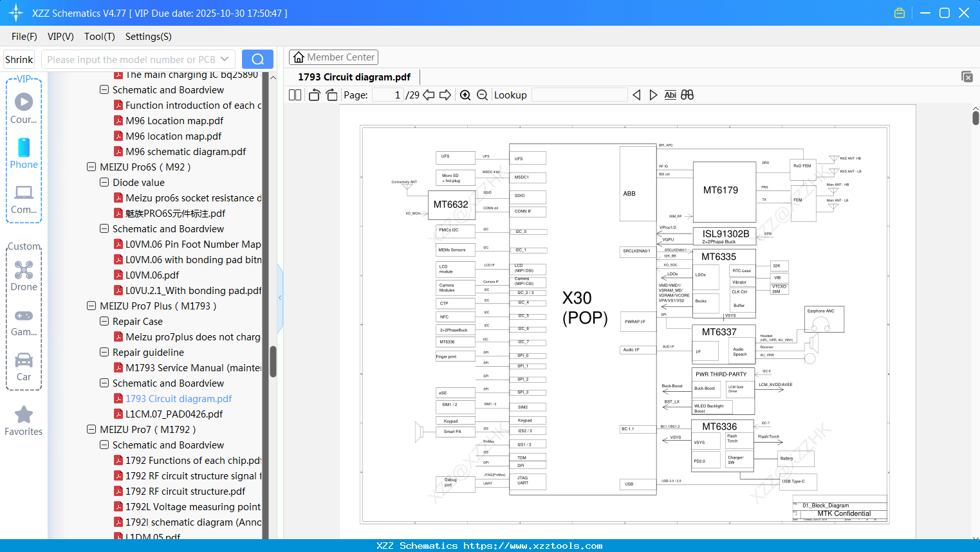The height and width of the screenshot is (552, 980).
Task: Switch to the 1793 Circuit diagram.pdf tab
Action: (355, 77)
